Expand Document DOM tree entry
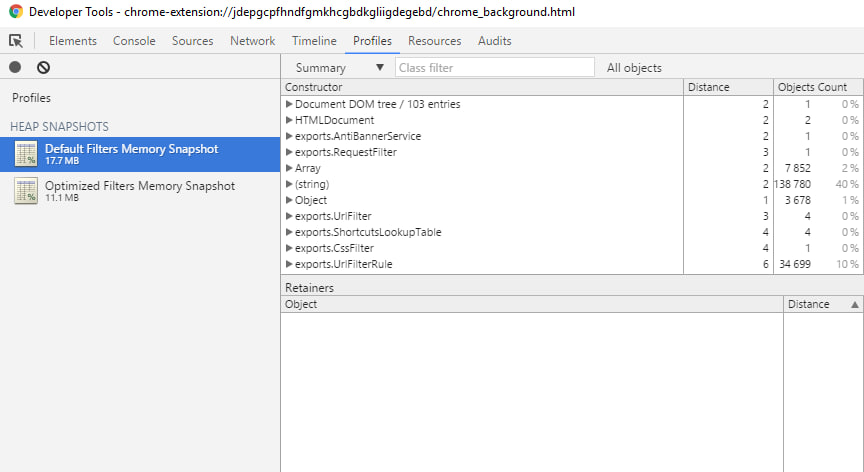This screenshot has width=864, height=472. 289,104
